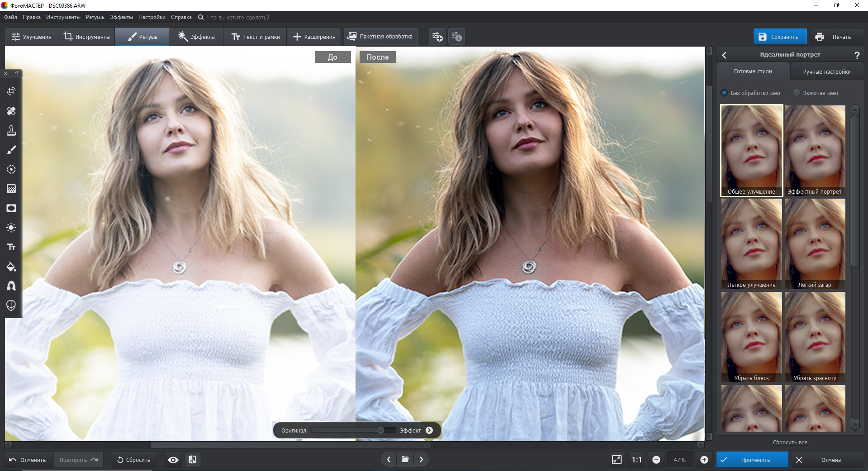This screenshot has width=868, height=471.
Task: Enable the 'Включая шею' radio option
Action: [796, 93]
